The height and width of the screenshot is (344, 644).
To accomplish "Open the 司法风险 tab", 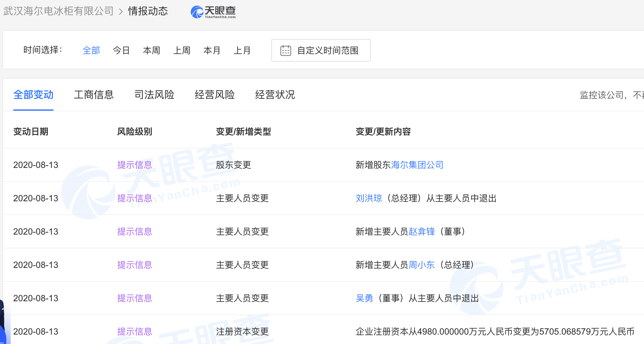I will [154, 95].
